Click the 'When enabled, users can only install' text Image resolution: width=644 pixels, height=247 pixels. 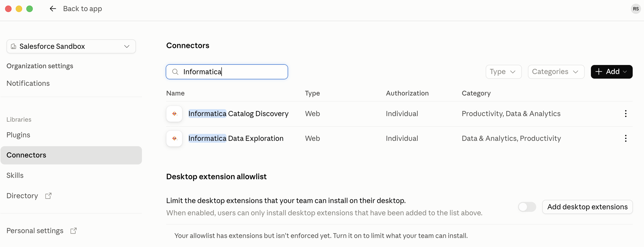tap(324, 213)
